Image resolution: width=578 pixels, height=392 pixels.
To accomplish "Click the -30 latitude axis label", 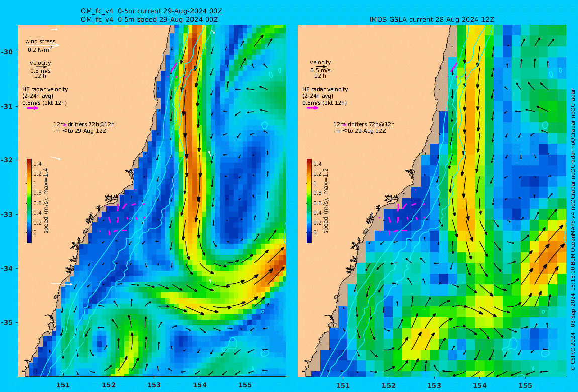I will pos(7,52).
